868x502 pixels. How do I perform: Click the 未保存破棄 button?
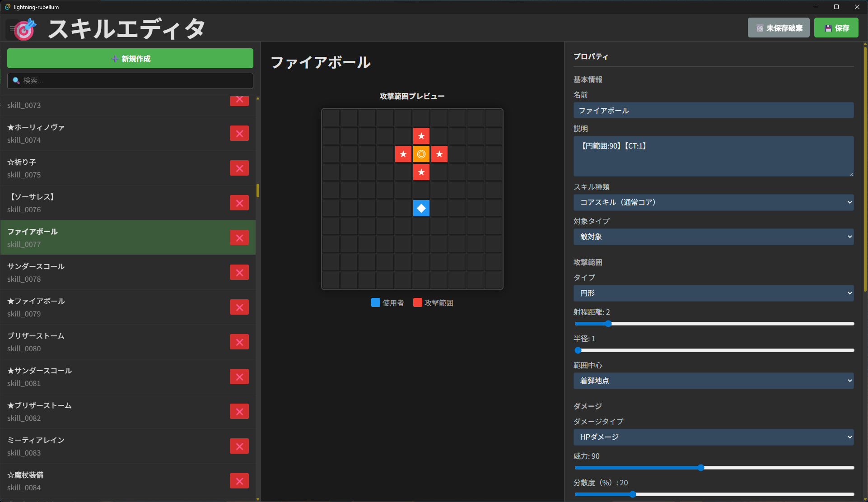[779, 28]
